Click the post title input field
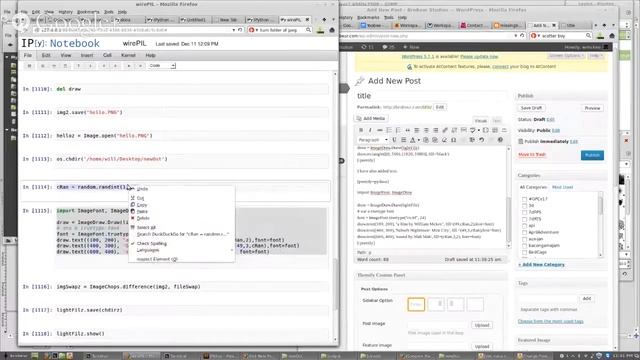The width and height of the screenshot is (640, 360). click(x=431, y=96)
